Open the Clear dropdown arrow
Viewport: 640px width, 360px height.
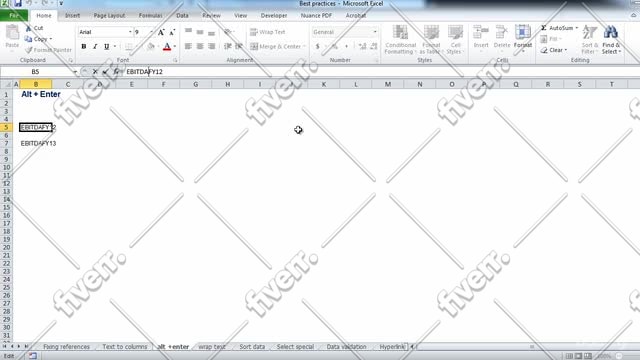pos(566,50)
